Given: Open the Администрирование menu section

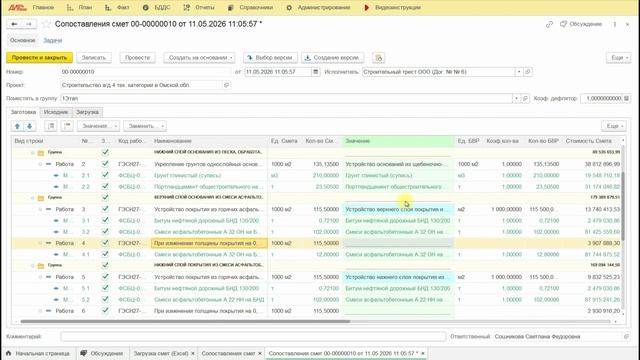Looking at the screenshot, I should coord(318,7).
